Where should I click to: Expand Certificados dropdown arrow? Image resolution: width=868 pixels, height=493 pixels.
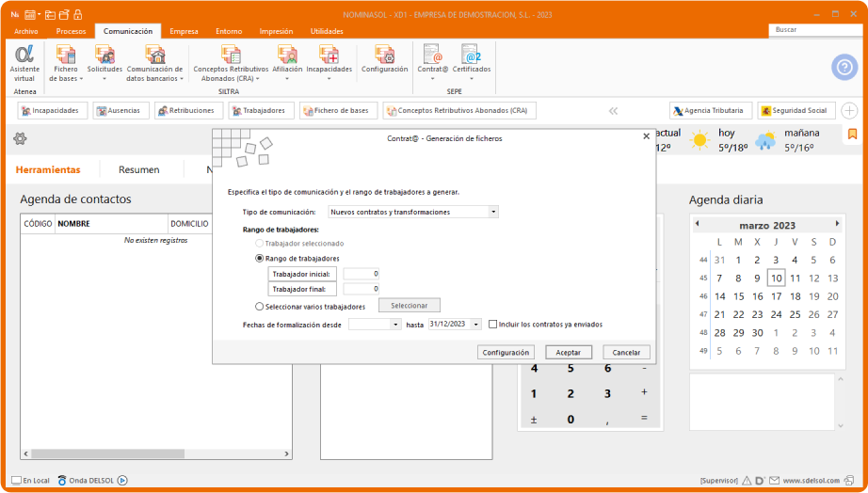472,79
